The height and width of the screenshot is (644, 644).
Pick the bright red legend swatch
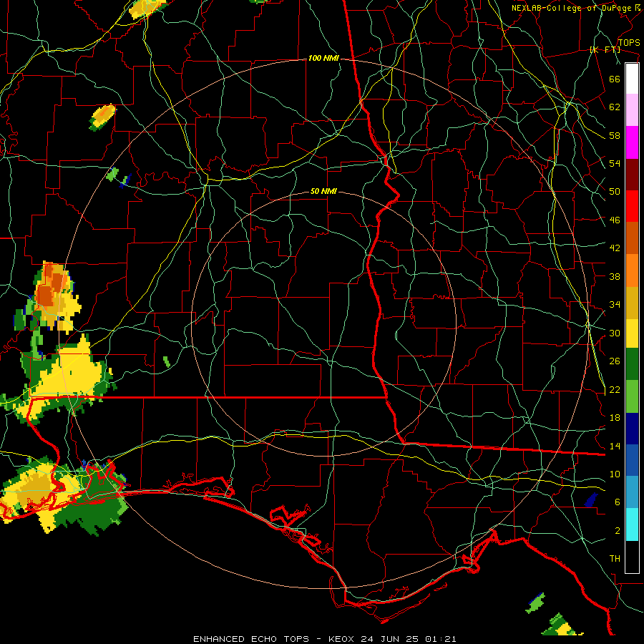(x=632, y=206)
